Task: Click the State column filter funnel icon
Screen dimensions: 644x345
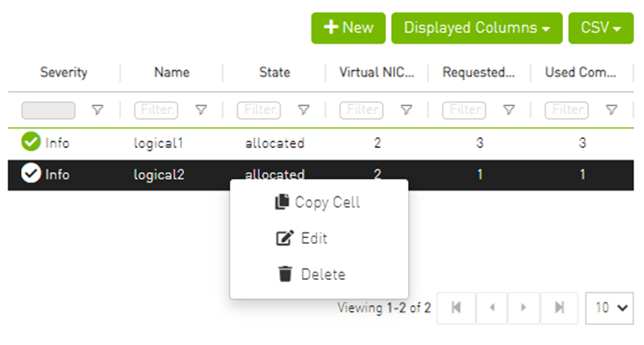Action: (x=304, y=110)
